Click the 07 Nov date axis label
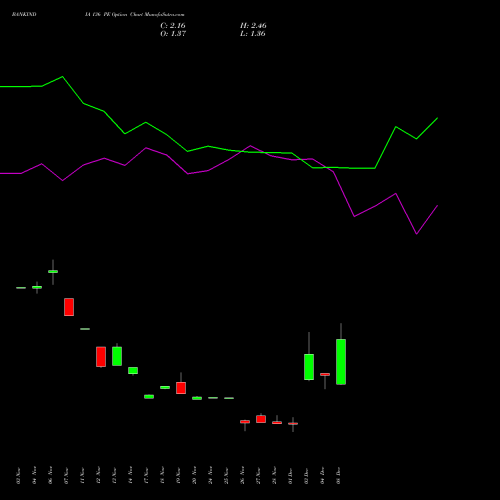The height and width of the screenshot is (500, 500). click(66, 476)
